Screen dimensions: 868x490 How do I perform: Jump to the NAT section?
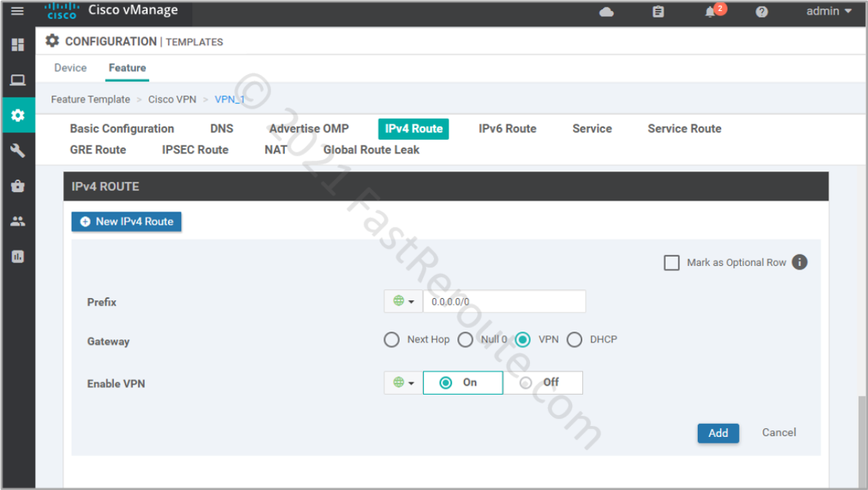(276, 150)
